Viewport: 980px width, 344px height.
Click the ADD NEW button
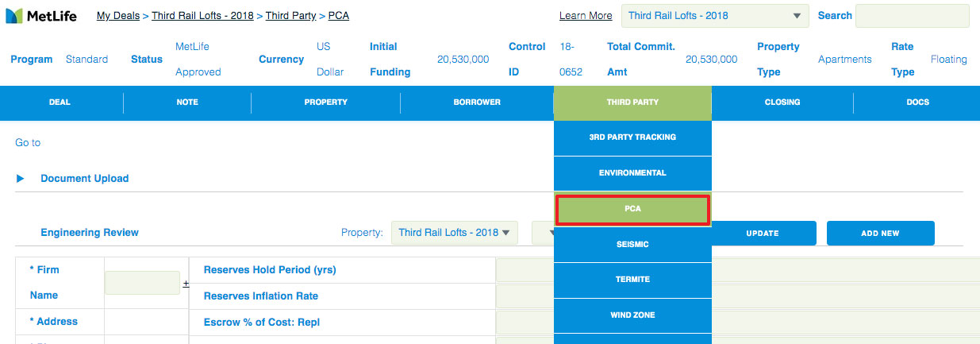tap(880, 234)
